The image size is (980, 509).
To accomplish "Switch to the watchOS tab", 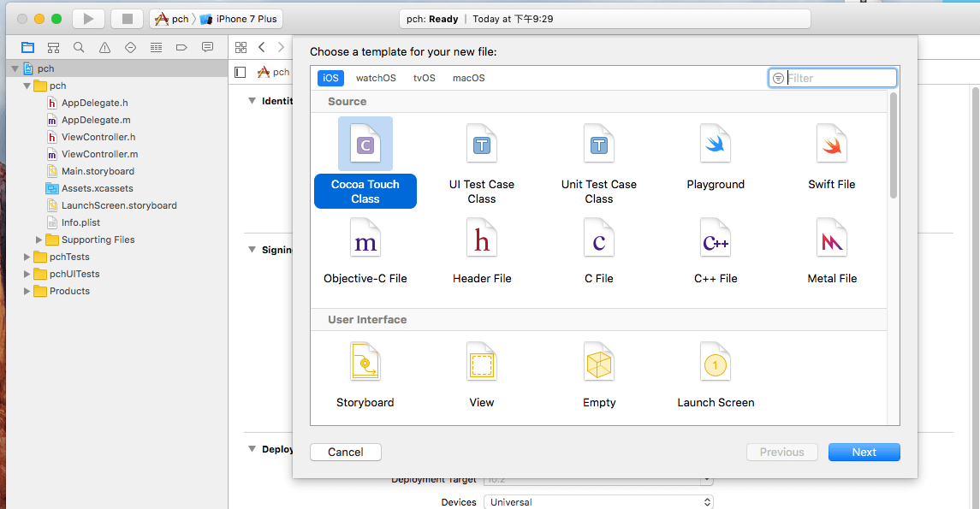I will (x=376, y=78).
